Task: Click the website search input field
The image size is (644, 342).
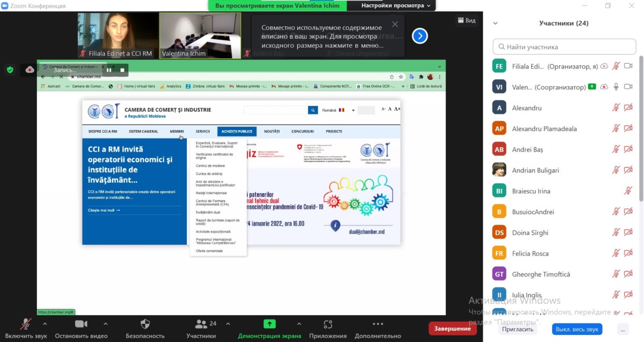Action: click(276, 110)
